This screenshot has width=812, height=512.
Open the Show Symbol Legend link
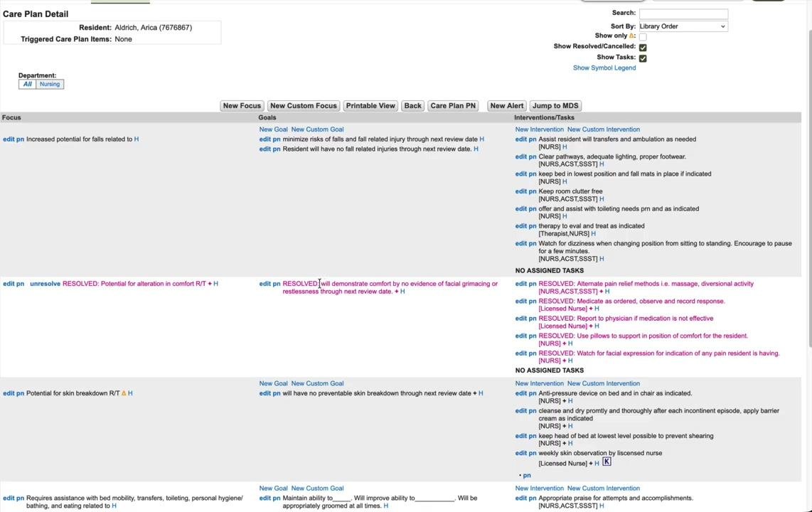[604, 68]
